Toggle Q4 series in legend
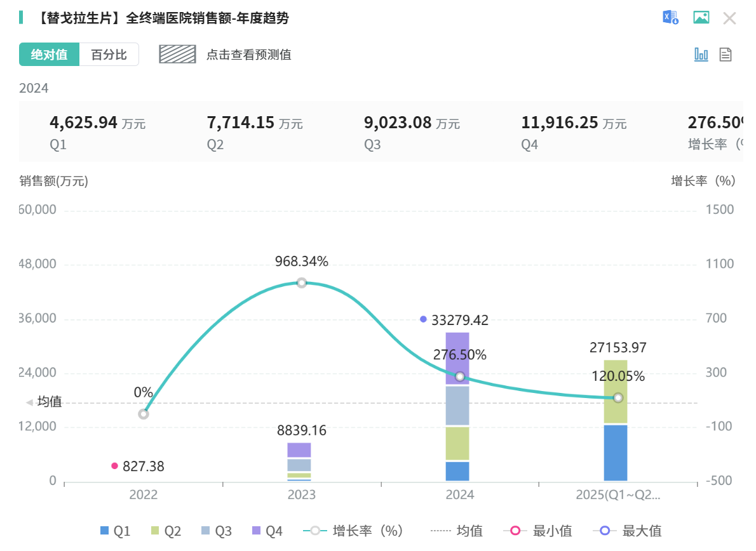The image size is (756, 551). [267, 531]
